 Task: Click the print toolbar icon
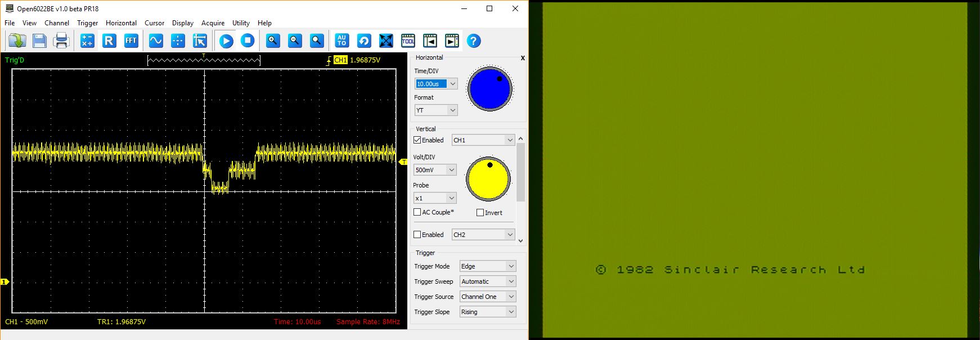(x=61, y=41)
